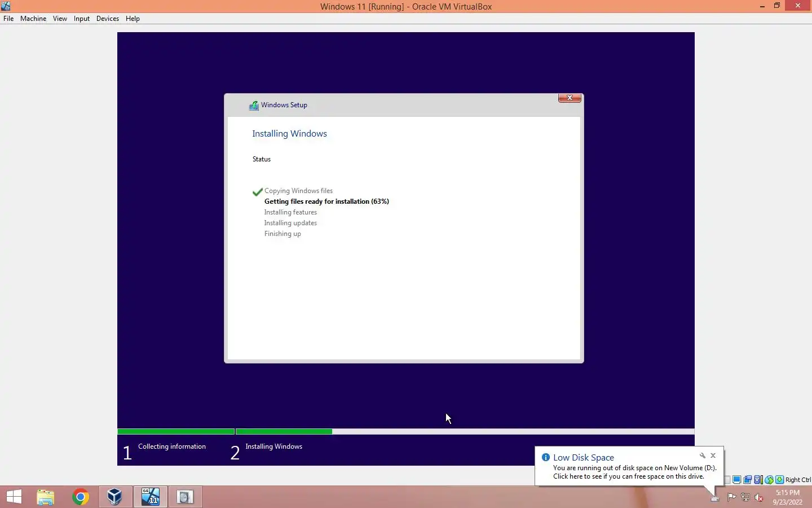Open notification settings wrench icon
Viewport: 812px width, 508px height.
tap(702, 456)
